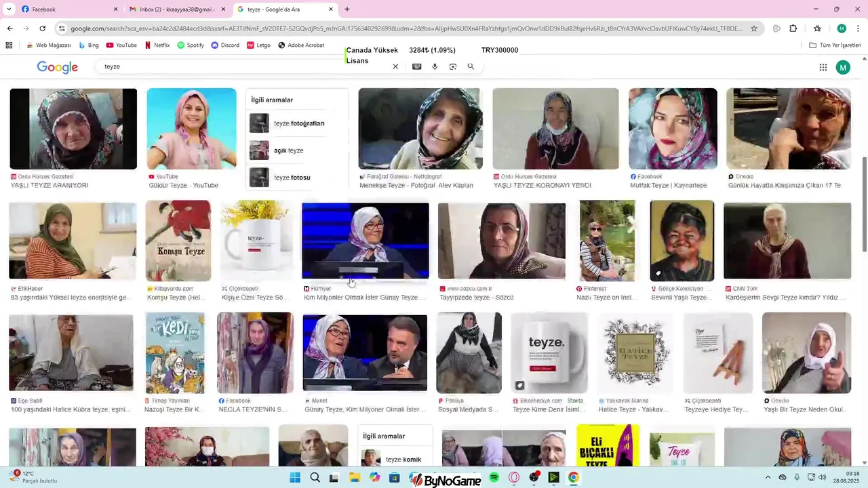Clear the search box with the X icon

coord(395,66)
